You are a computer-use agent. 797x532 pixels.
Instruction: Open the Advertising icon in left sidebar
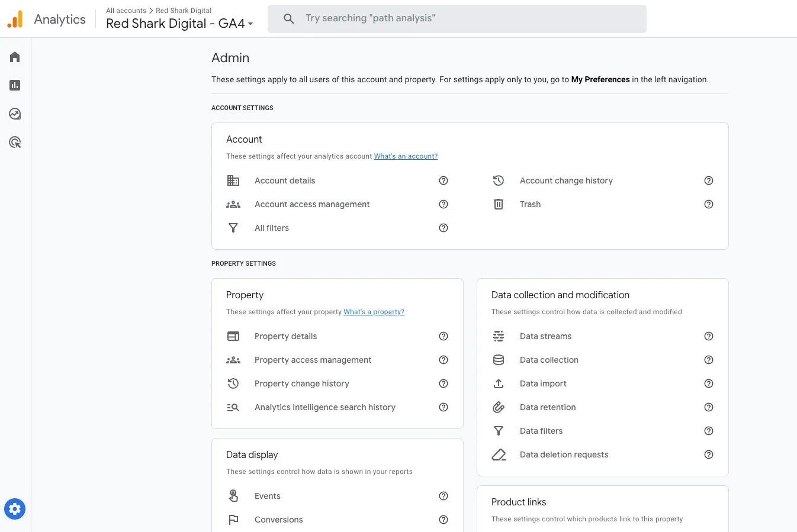click(x=14, y=142)
